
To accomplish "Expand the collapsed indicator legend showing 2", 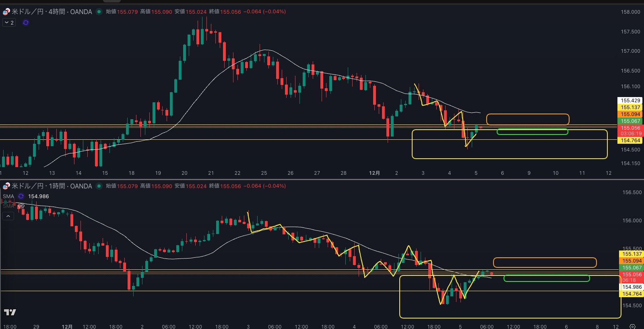I will point(9,23).
